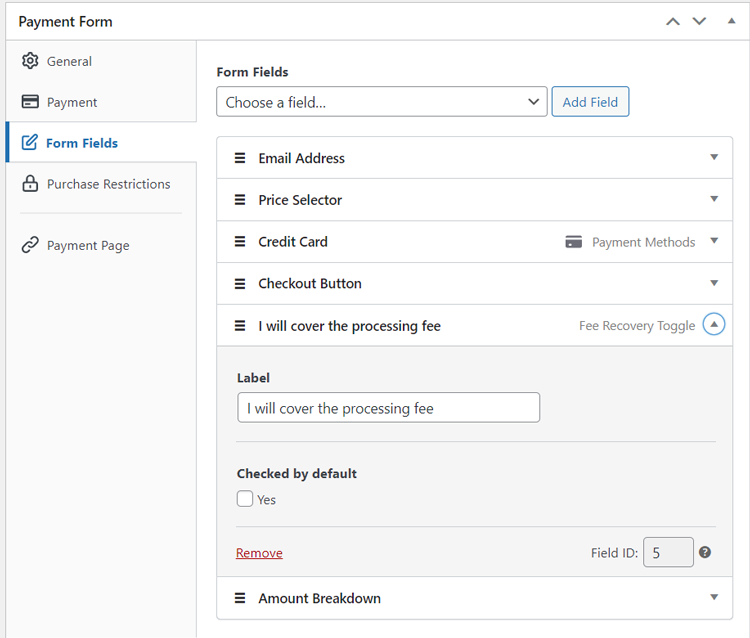Click the Credit Card row title

tap(293, 242)
